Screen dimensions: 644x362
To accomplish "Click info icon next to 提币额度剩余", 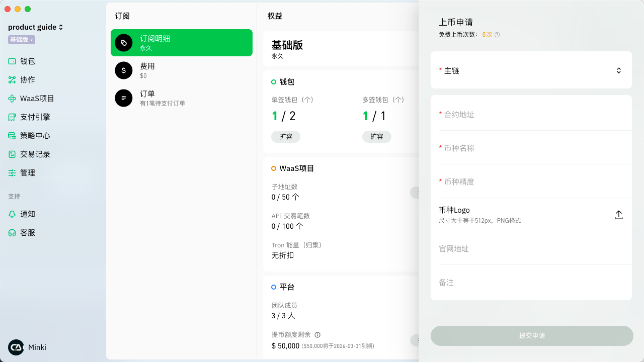I will coord(317,335).
